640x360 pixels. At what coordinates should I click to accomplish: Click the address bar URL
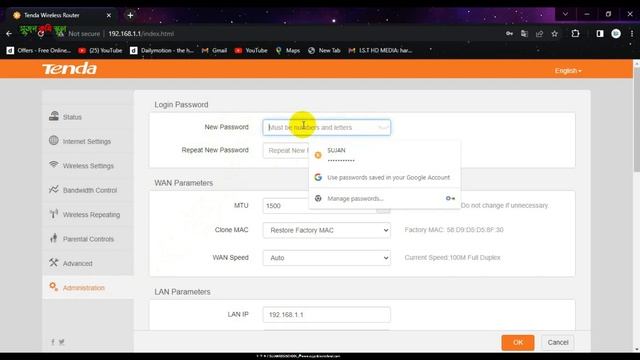141,33
